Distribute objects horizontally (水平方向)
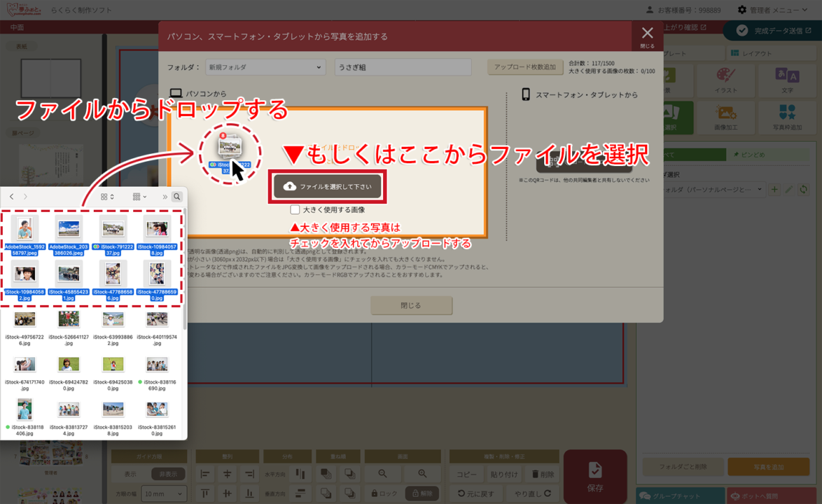Image resolution: width=822 pixels, height=504 pixels. pyautogui.click(x=300, y=474)
